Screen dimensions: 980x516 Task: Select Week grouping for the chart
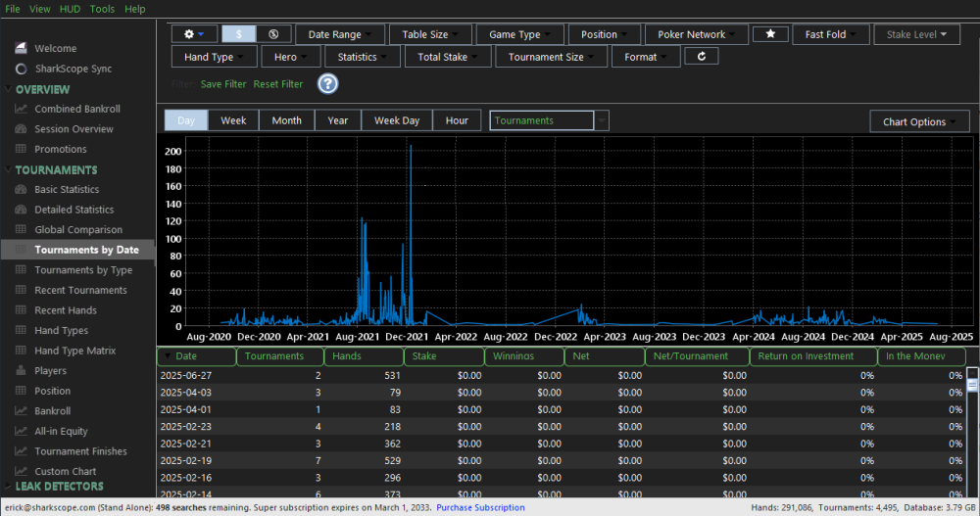(x=233, y=120)
